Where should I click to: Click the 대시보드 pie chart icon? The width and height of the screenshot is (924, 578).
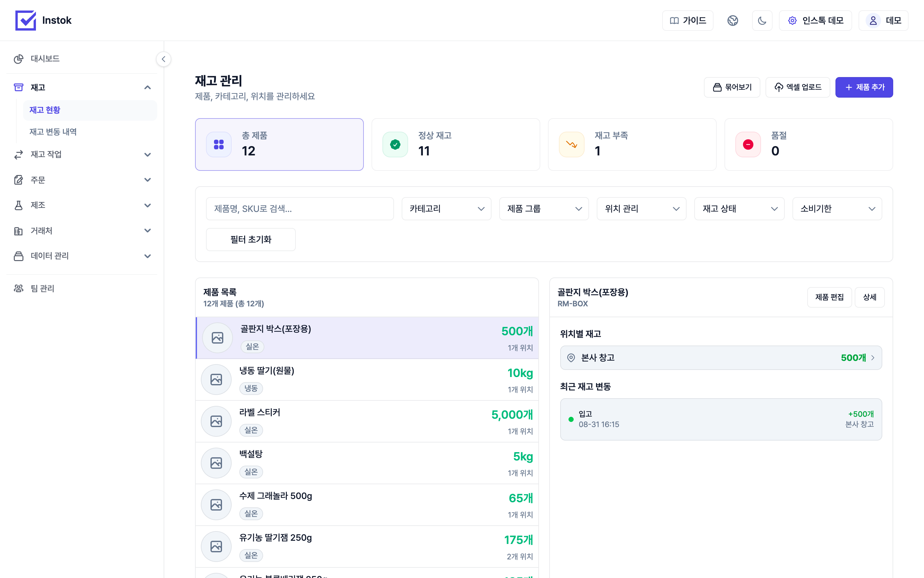(x=18, y=59)
